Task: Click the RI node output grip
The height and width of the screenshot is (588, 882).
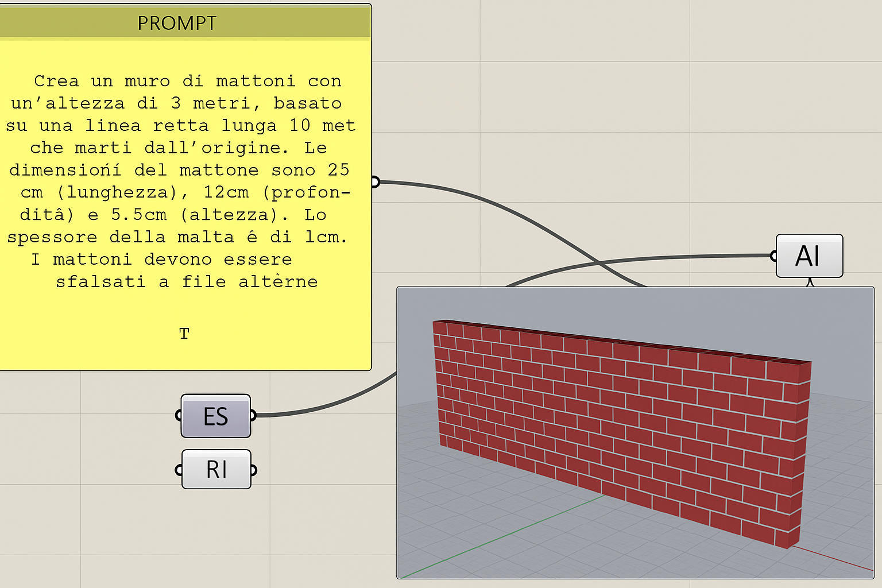Action: tap(253, 470)
